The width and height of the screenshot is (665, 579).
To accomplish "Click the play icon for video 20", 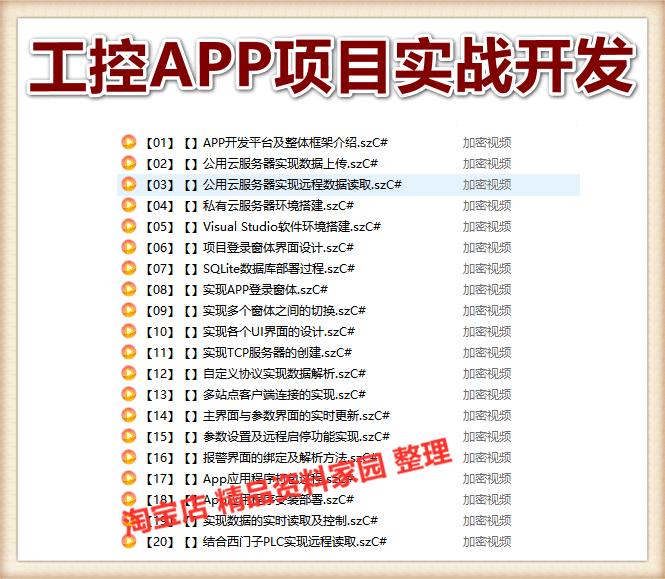I will 129,541.
